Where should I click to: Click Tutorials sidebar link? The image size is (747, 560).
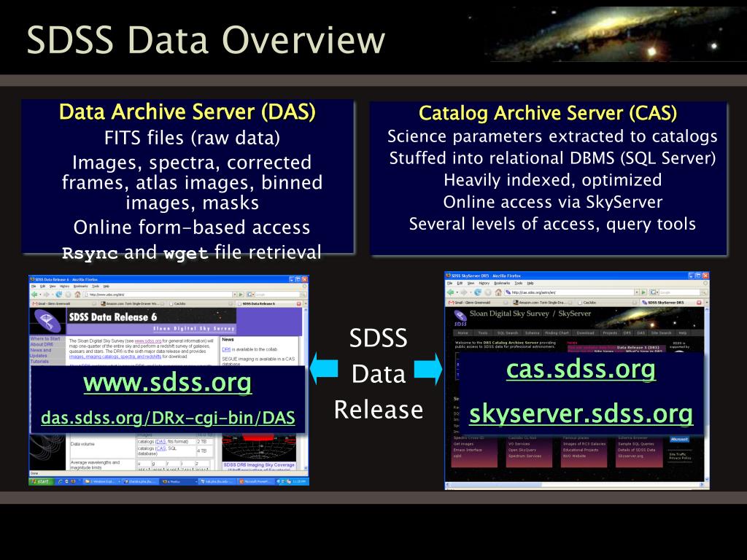[x=39, y=362]
